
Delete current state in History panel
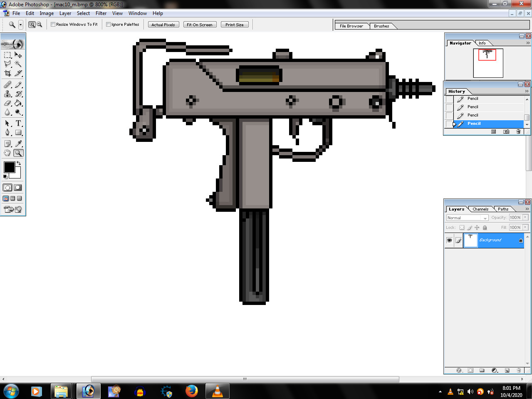click(518, 131)
